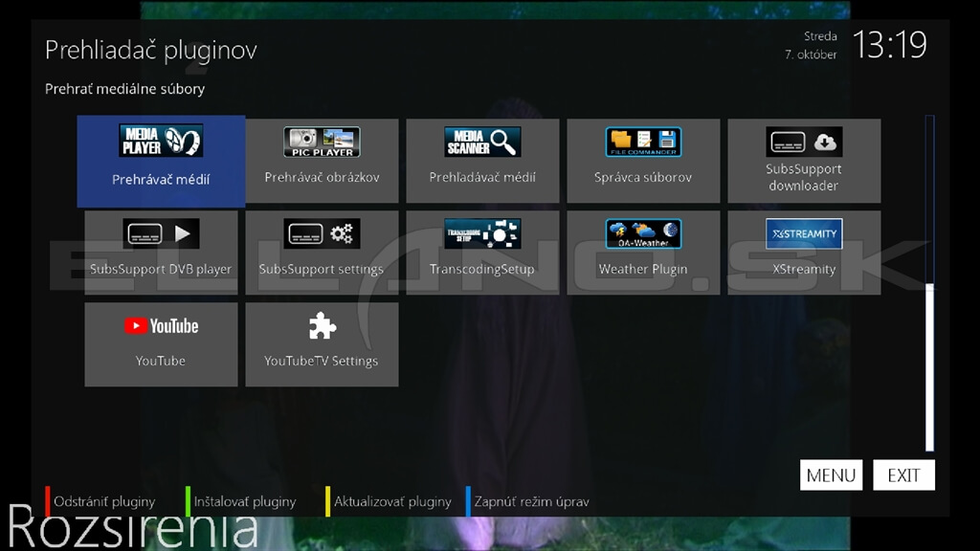Open the YouTube logo icon
This screenshot has height=551, width=980.
tap(161, 325)
